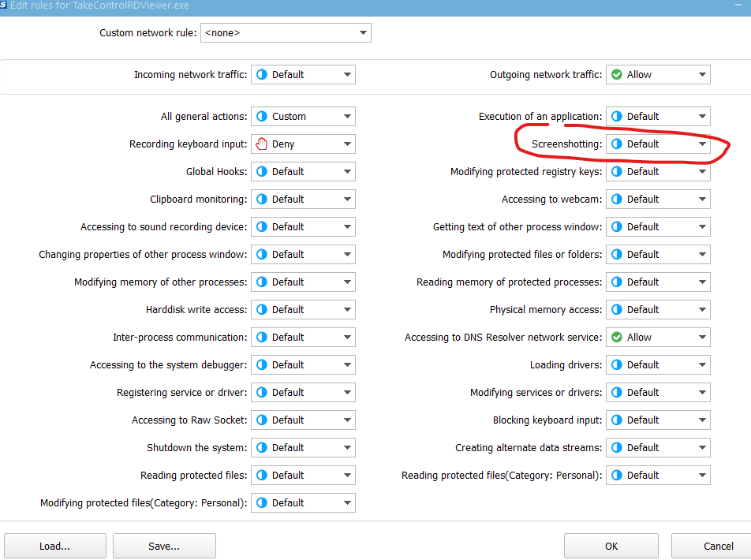Open Execution of an application dropdown

pyautogui.click(x=658, y=117)
